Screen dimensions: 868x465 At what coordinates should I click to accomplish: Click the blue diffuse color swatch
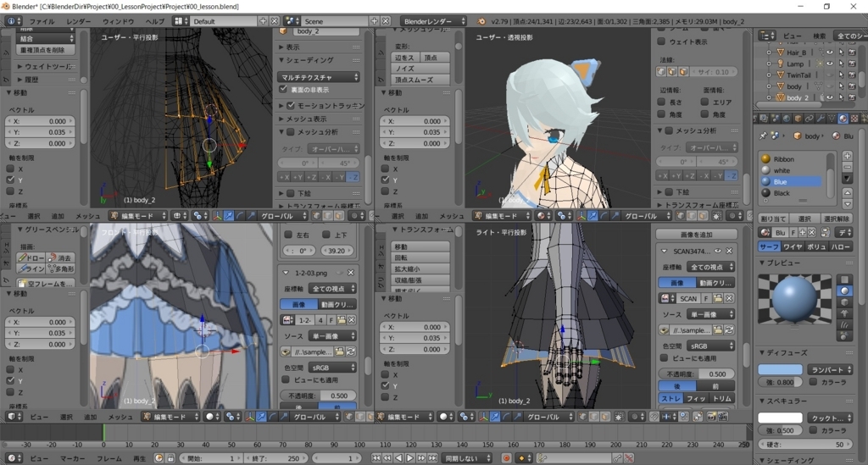(780, 369)
